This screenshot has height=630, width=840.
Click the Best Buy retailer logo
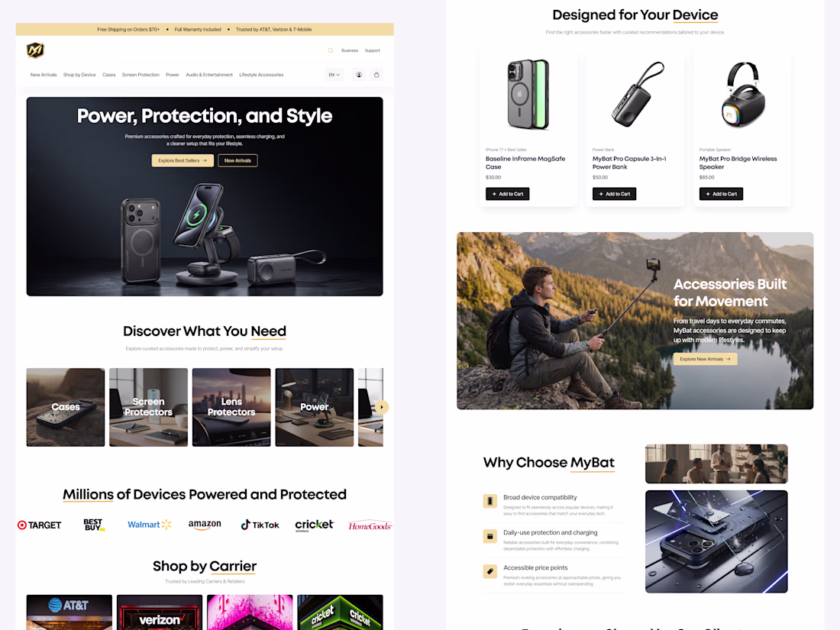[94, 525]
